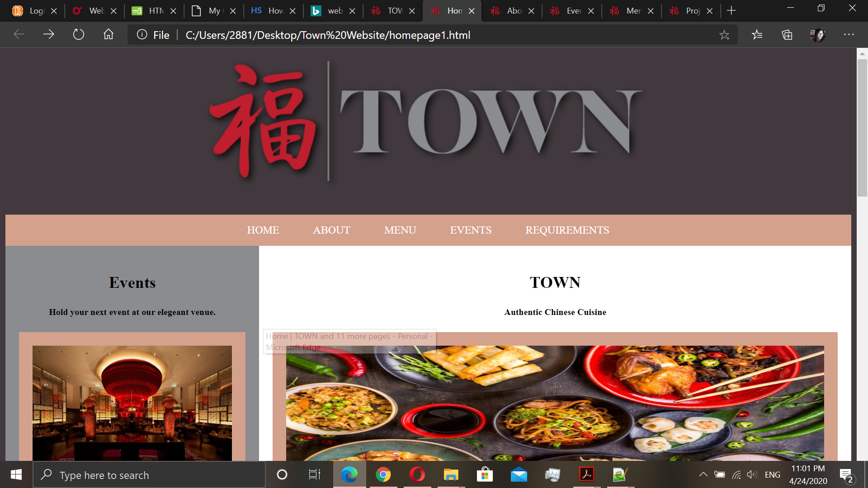Click the volume speaker icon
Image resolution: width=868 pixels, height=488 pixels.
[x=751, y=474]
